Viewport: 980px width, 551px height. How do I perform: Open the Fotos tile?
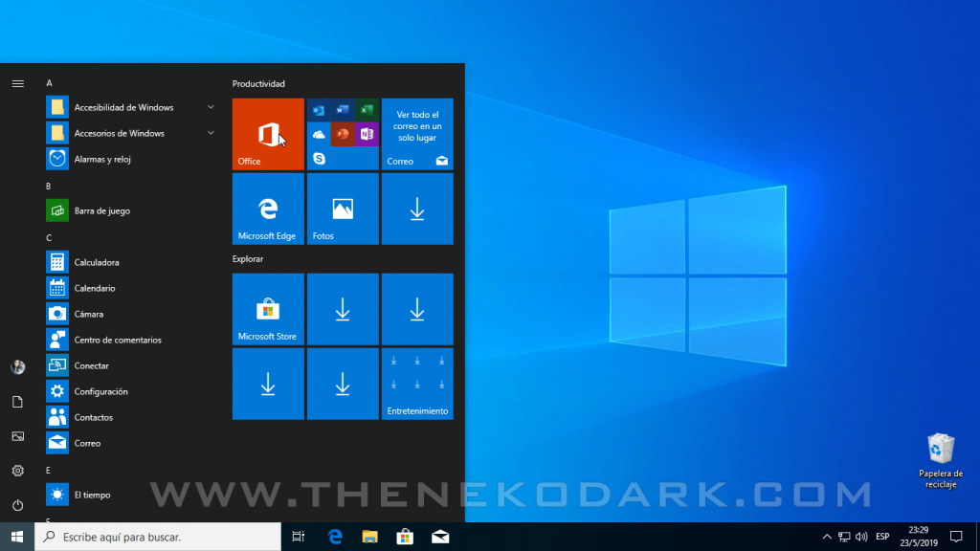343,209
